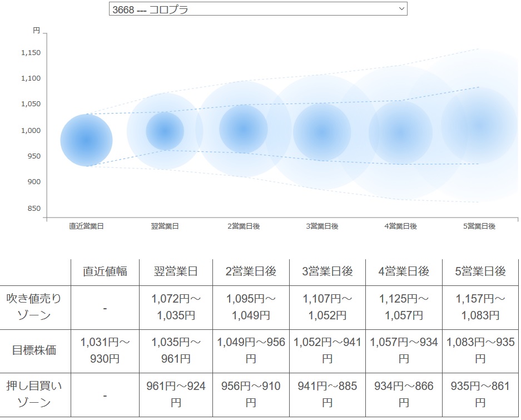The height and width of the screenshot is (420, 521).
Task: Click the 直近営業日 x-axis label
Action: (x=86, y=226)
